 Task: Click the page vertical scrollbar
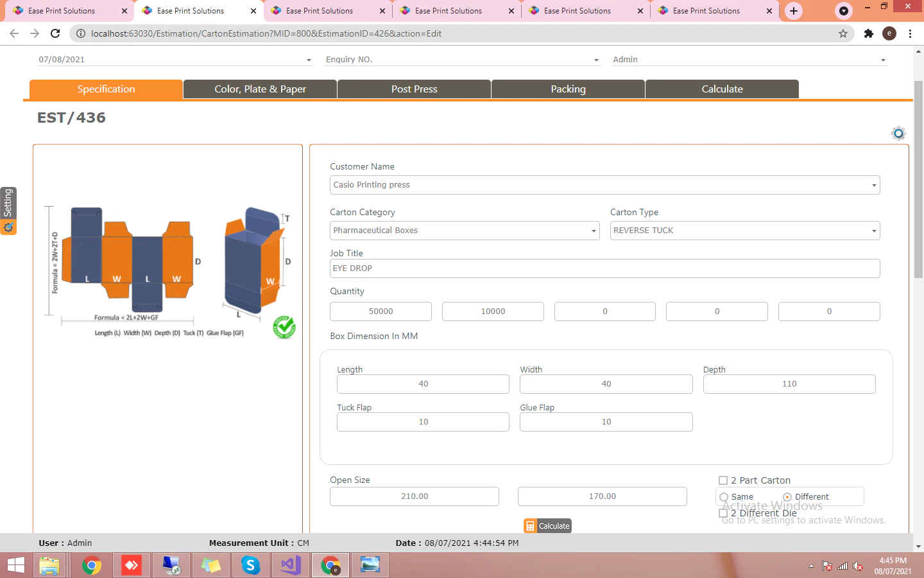pos(918,180)
